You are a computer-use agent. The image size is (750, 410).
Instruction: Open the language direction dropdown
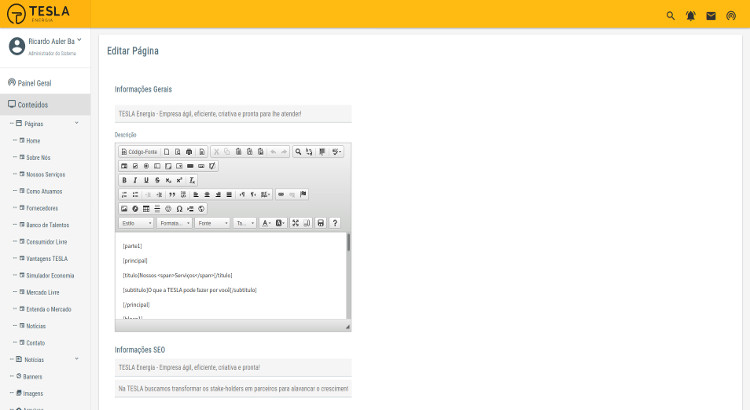tap(266, 195)
